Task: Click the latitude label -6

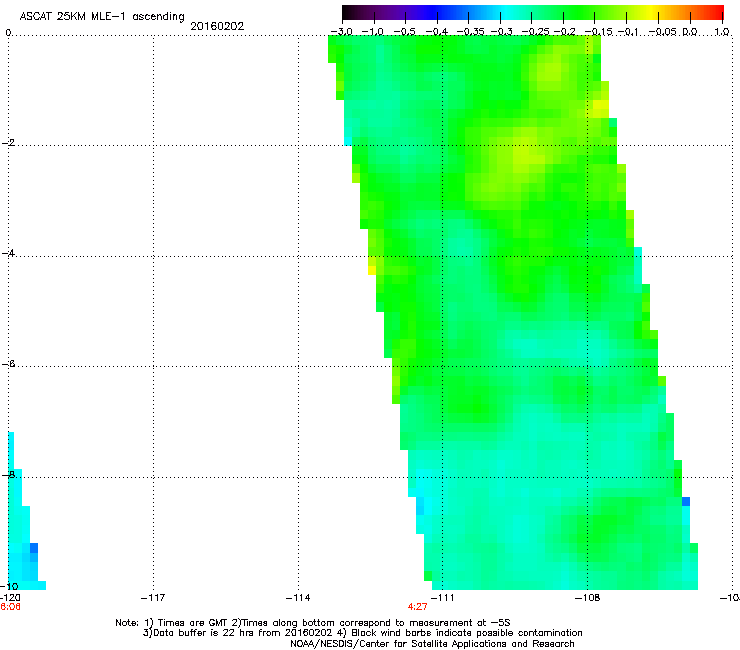Action: 8,364
